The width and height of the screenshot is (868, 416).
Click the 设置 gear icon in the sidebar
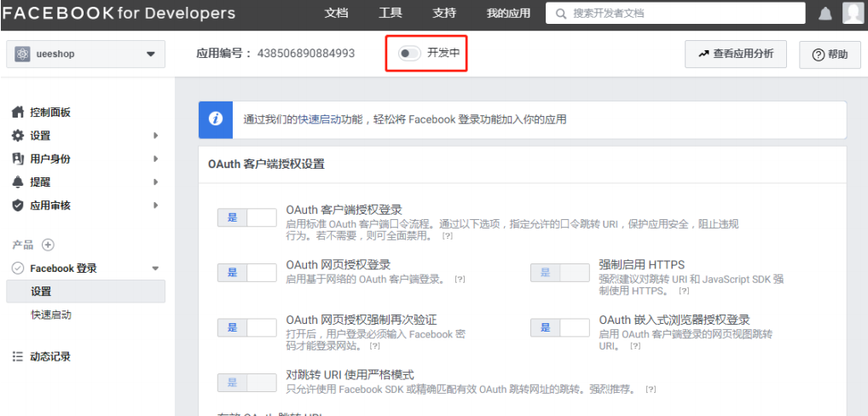coord(18,136)
